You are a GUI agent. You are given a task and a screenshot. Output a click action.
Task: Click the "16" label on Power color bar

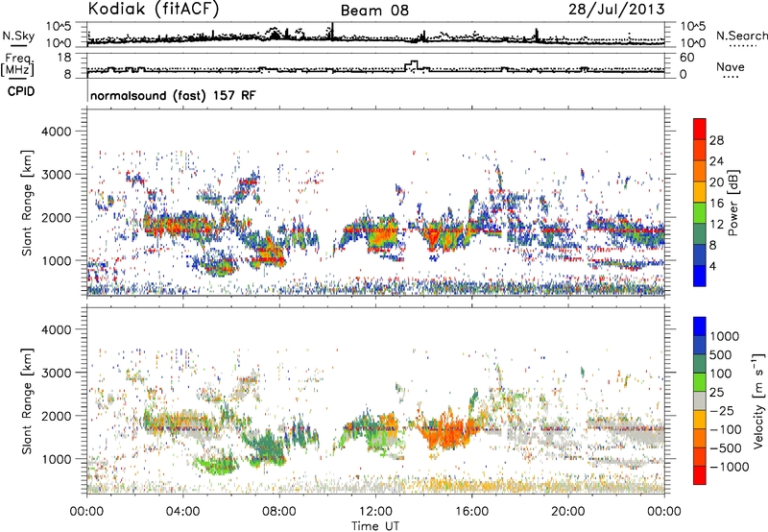pyautogui.click(x=716, y=204)
